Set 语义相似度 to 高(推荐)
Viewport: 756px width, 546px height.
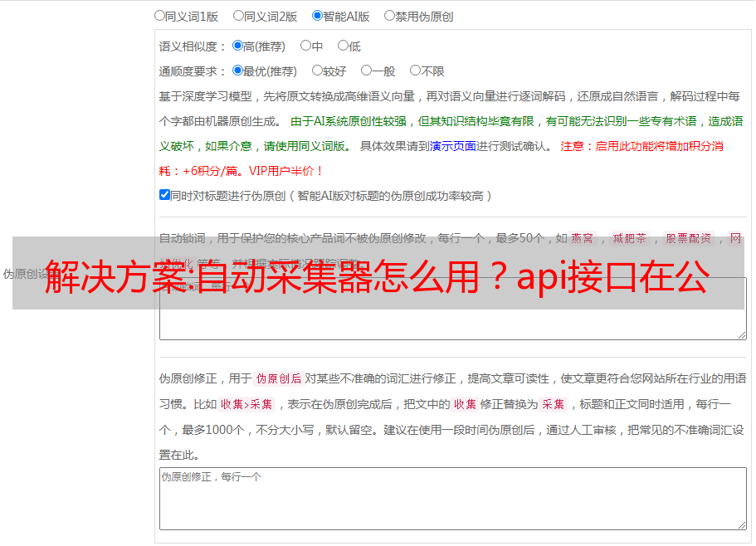coord(237,46)
